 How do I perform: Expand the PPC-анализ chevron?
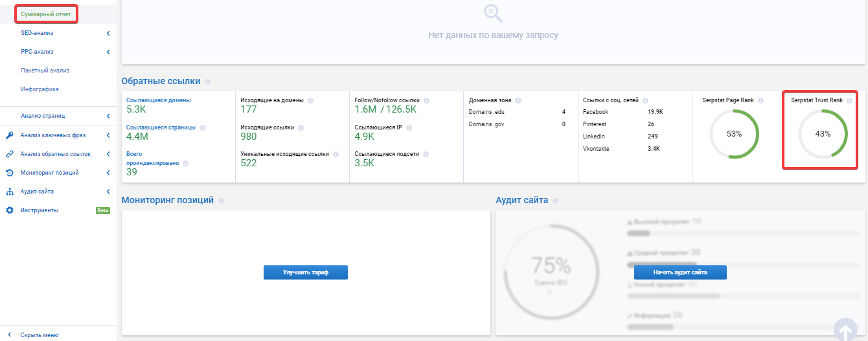tap(108, 52)
